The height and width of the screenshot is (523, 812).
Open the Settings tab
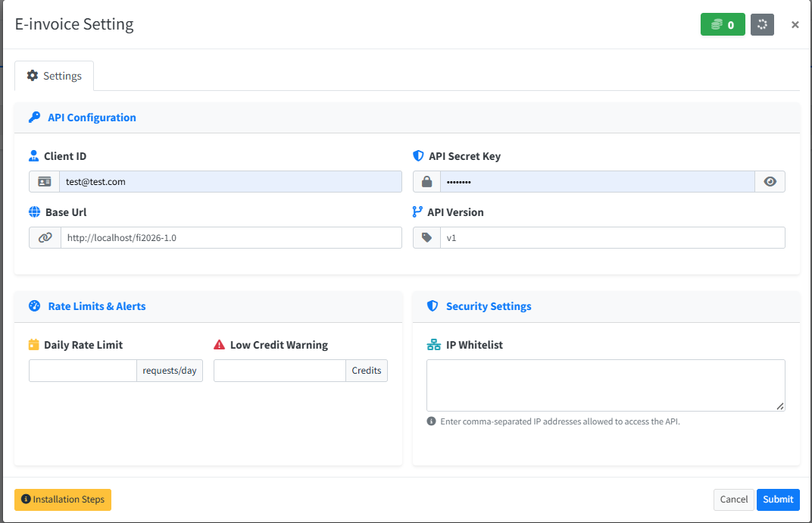point(55,76)
